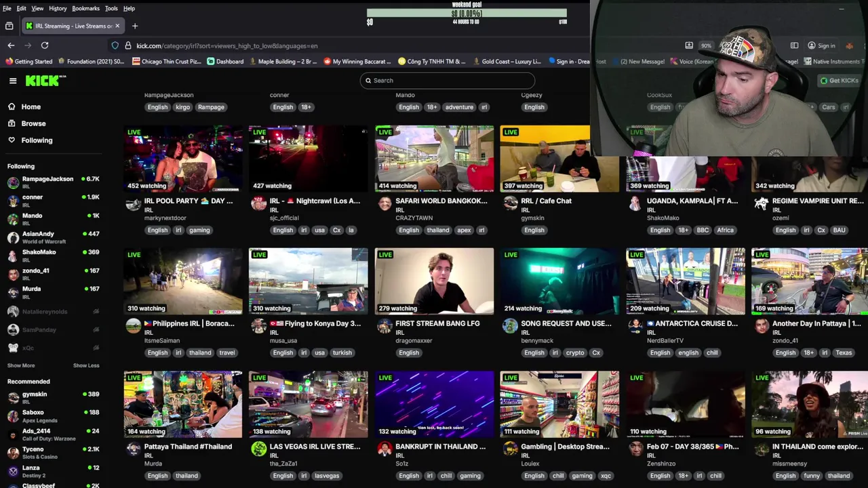Screen dimensions: 868x488
Task: Open Saboxo avatar in Recommended list
Action: tap(13, 415)
